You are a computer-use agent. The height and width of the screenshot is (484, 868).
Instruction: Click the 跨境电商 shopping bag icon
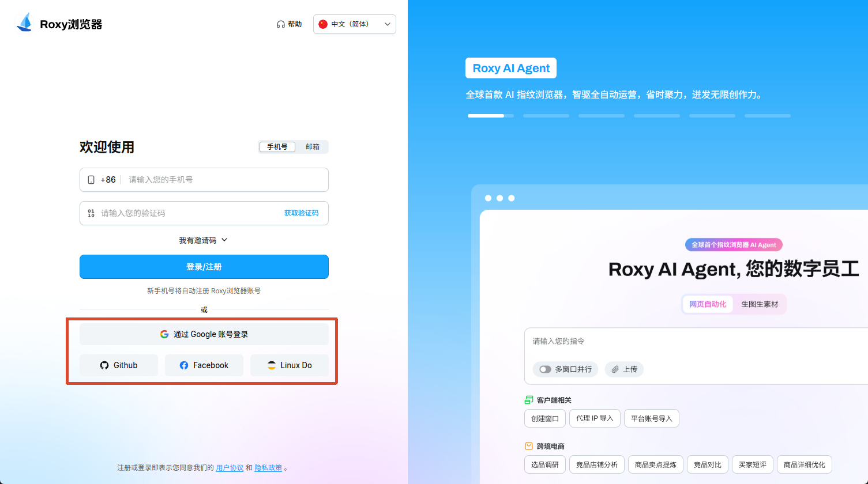tap(529, 446)
